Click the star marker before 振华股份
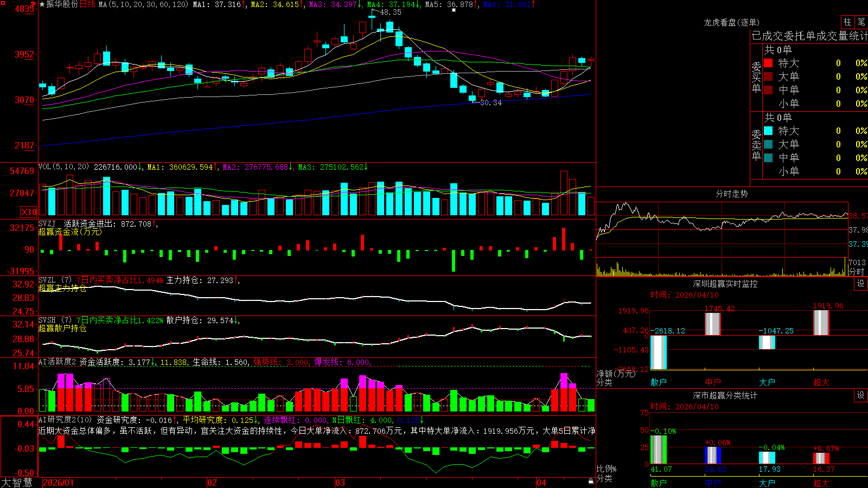 (x=42, y=4)
